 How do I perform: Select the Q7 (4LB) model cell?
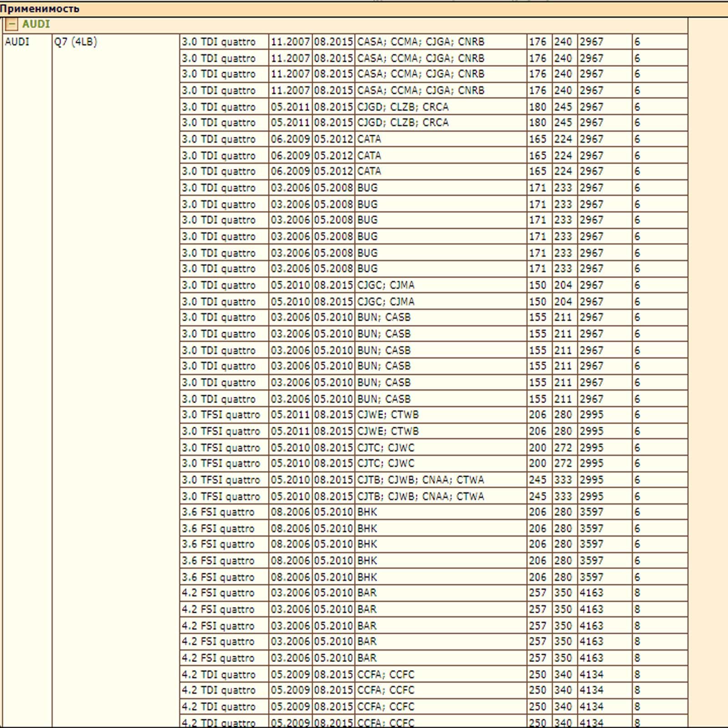coord(76,42)
